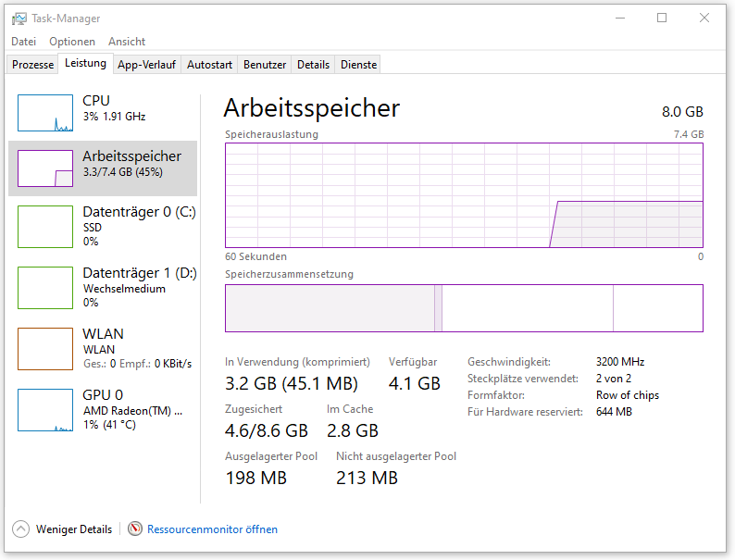Open the Ressourcenmonitor öffnen link

click(212, 529)
